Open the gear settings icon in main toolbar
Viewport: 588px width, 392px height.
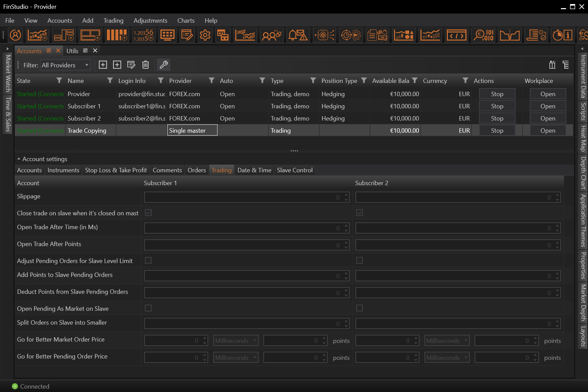click(x=205, y=35)
